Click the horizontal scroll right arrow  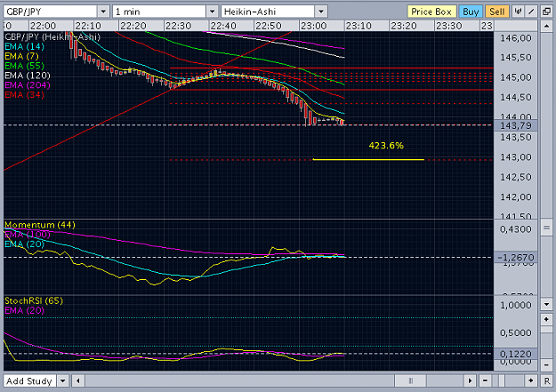471,381
